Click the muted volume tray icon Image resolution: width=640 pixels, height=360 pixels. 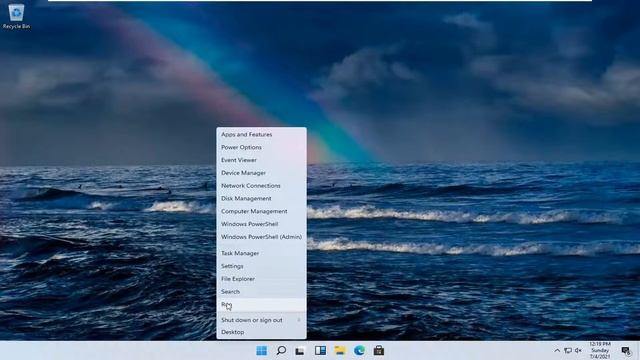pos(578,351)
